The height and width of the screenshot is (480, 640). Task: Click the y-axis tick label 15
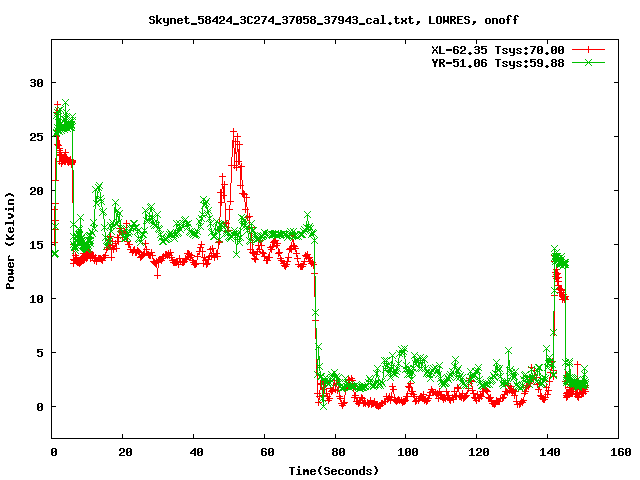tap(36, 244)
